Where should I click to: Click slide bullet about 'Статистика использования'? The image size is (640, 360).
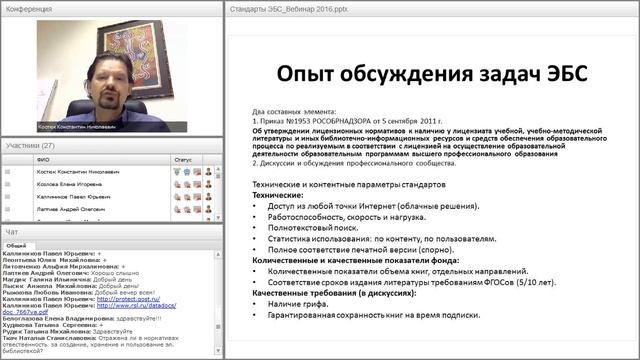[382, 239]
